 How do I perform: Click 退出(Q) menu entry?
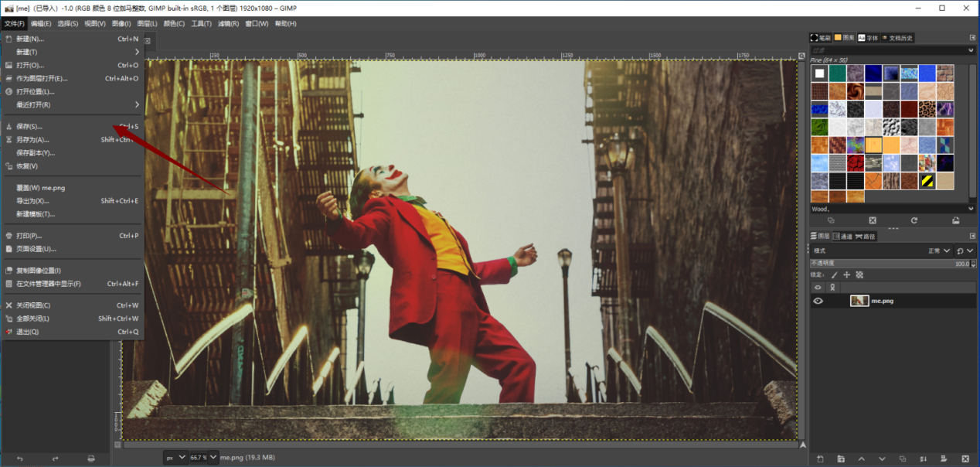pos(72,332)
